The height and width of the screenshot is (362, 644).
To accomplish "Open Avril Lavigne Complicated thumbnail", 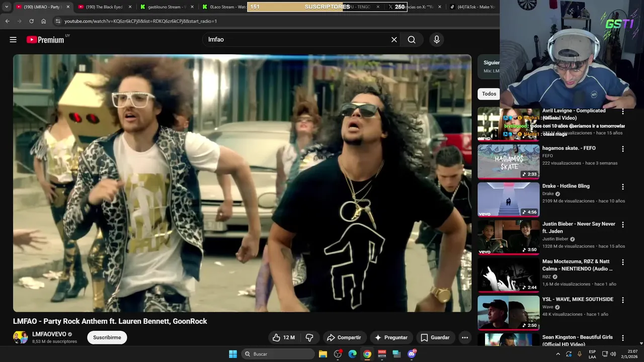I will pyautogui.click(x=508, y=124).
